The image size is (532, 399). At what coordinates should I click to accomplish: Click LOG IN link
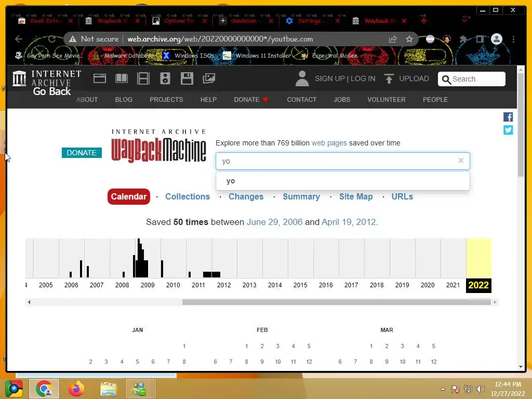point(363,79)
